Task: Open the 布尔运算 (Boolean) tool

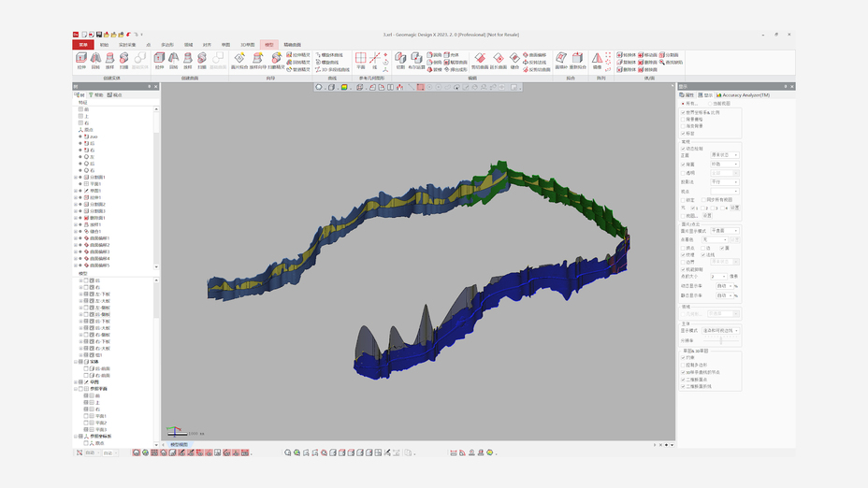Action: 415,61
